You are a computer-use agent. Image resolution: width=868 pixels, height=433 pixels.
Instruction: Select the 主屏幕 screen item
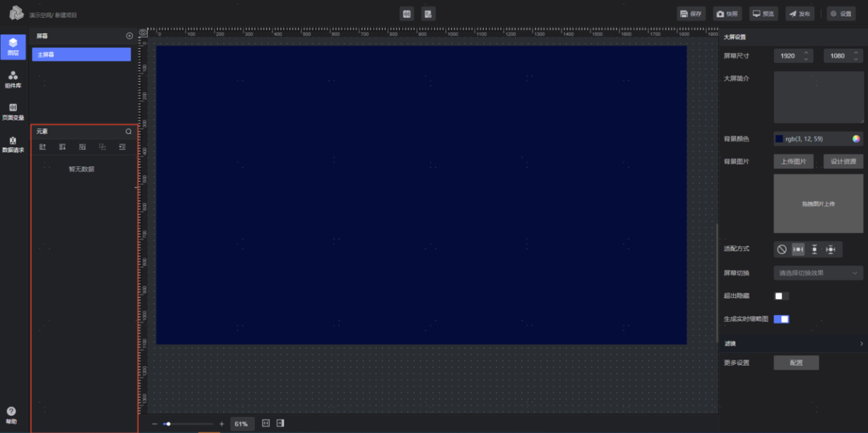(x=81, y=54)
